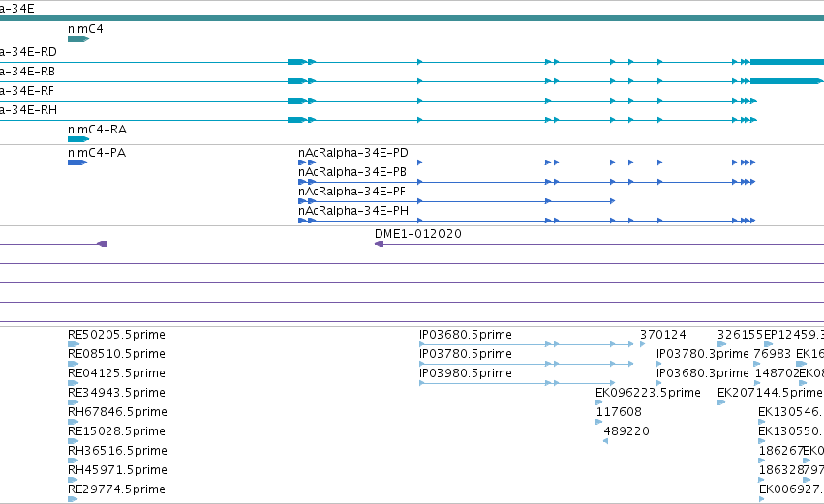Click the dark blue nimC4-PA arrow glyph

click(77, 163)
